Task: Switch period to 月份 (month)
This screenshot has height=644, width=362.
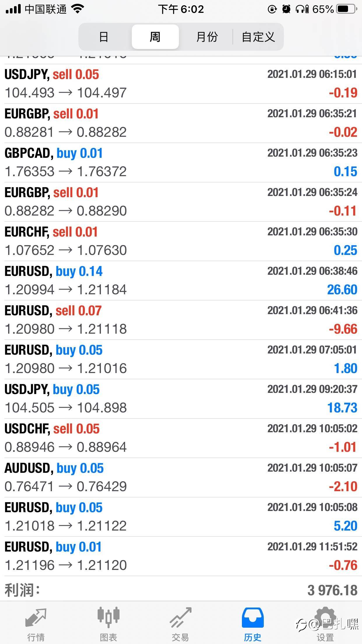Action: tap(207, 37)
